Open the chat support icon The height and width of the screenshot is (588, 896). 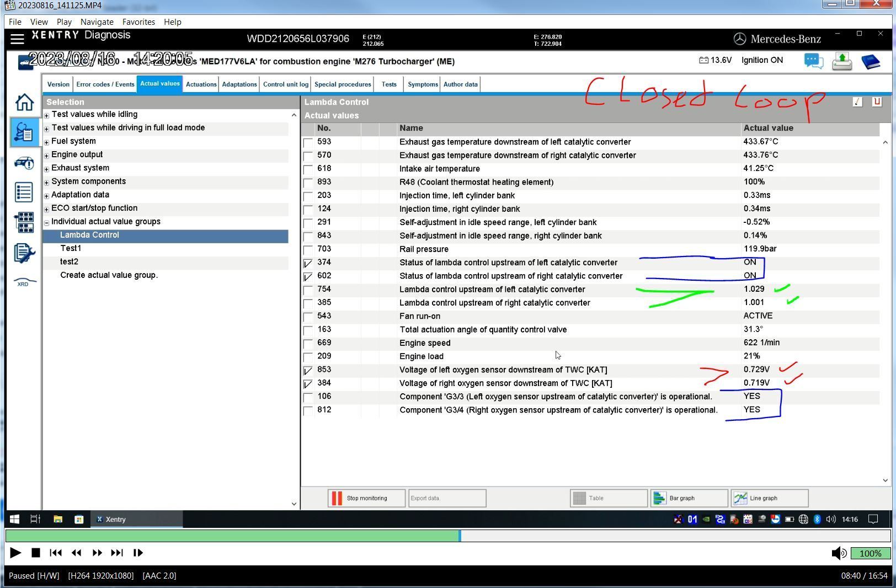tap(814, 61)
